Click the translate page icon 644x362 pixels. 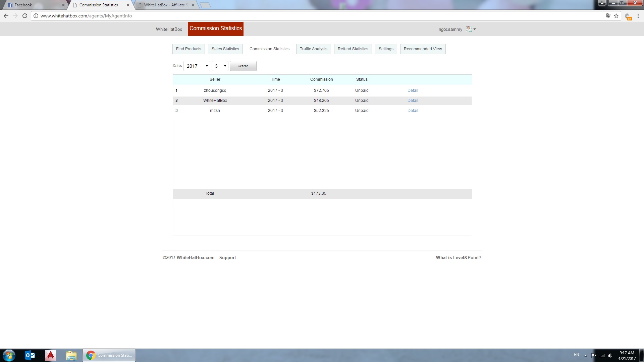(x=608, y=16)
